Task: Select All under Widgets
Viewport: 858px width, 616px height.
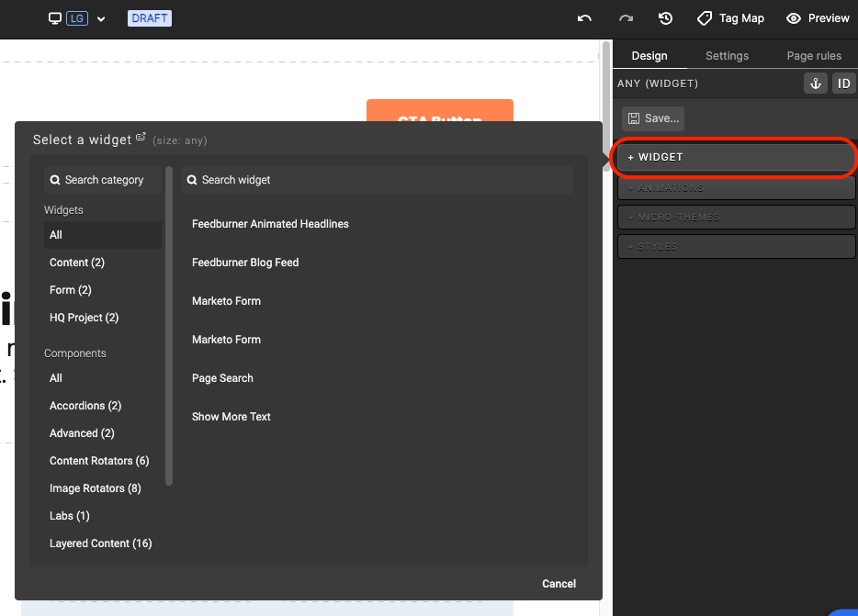Action: (x=103, y=235)
